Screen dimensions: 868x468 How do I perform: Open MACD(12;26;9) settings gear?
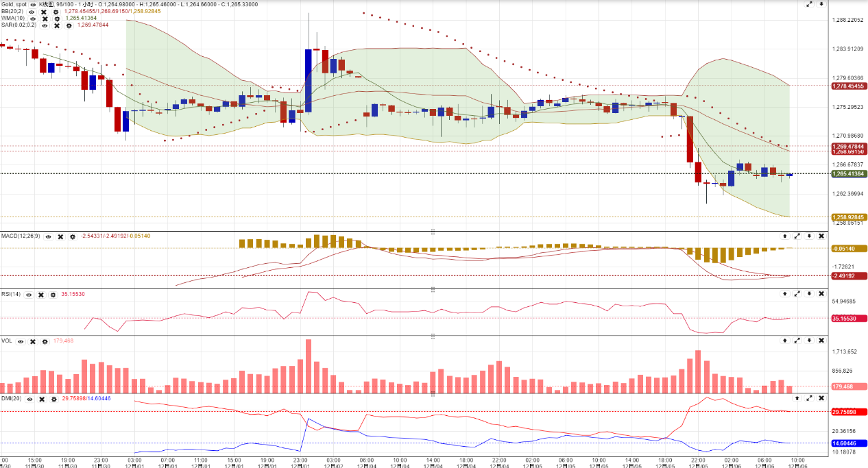pos(73,236)
